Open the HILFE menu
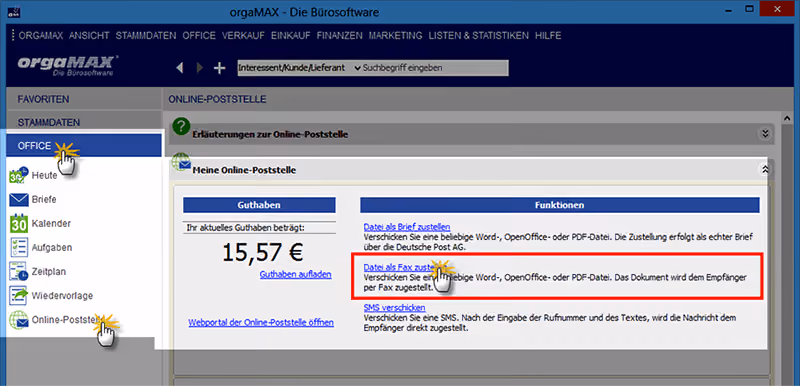 (x=548, y=36)
